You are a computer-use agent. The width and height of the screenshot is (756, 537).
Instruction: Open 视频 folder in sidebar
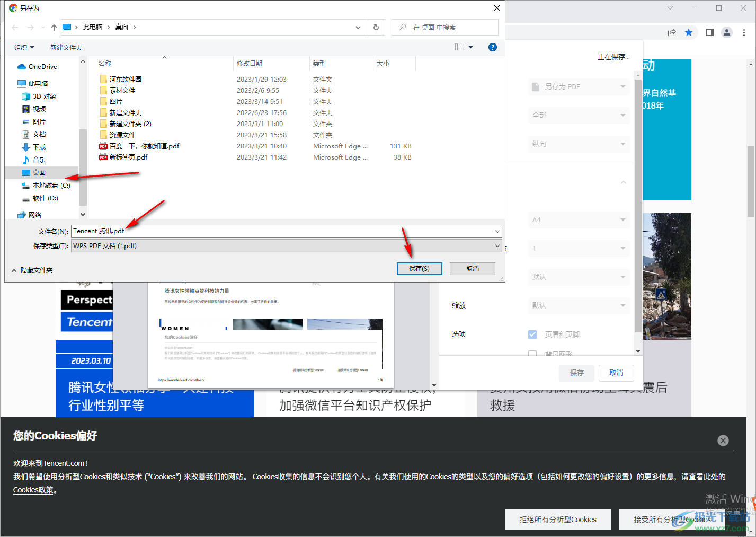tap(39, 109)
